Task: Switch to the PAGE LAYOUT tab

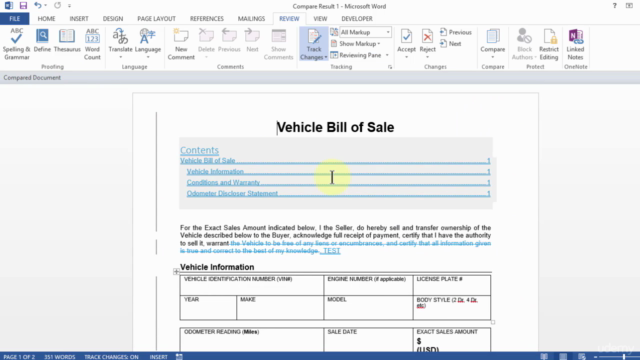Action: (156, 19)
